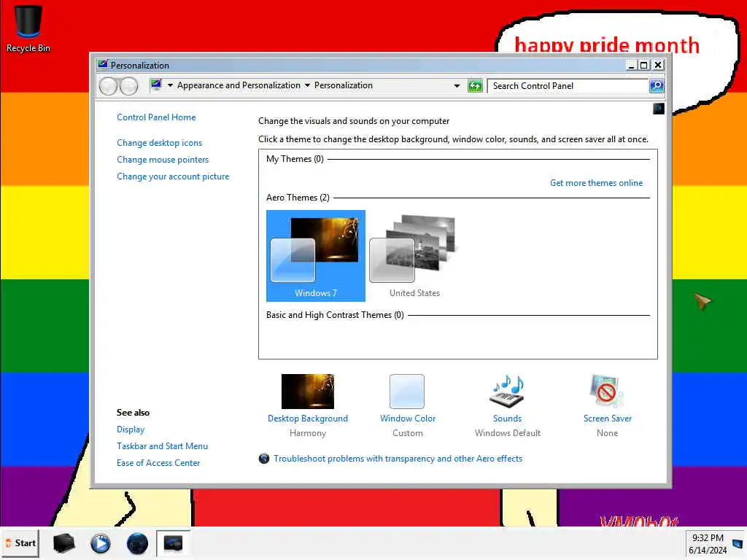
Task: Click the Personalization taskbar window button
Action: [x=174, y=543]
